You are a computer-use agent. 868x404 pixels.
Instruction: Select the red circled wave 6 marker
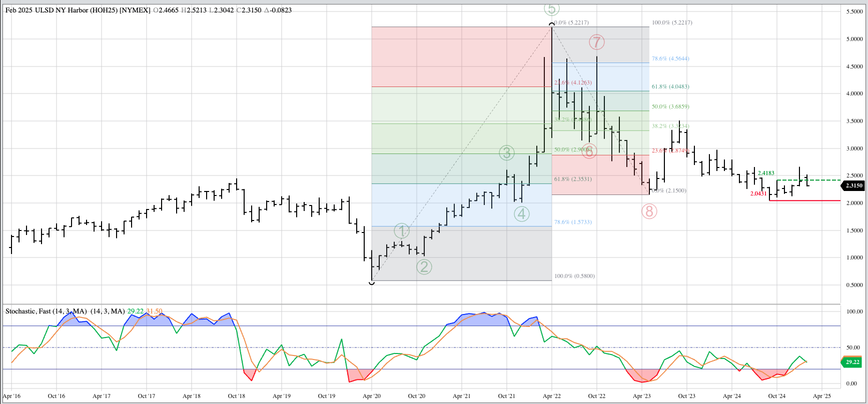click(x=589, y=151)
